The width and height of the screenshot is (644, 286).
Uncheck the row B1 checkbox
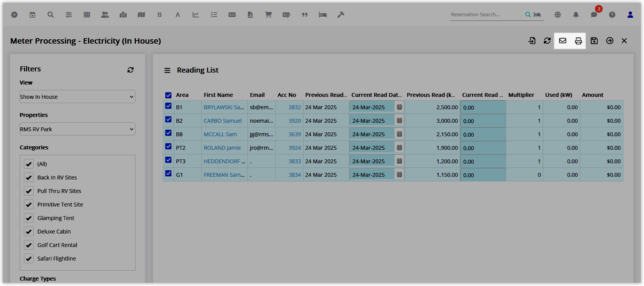point(168,106)
